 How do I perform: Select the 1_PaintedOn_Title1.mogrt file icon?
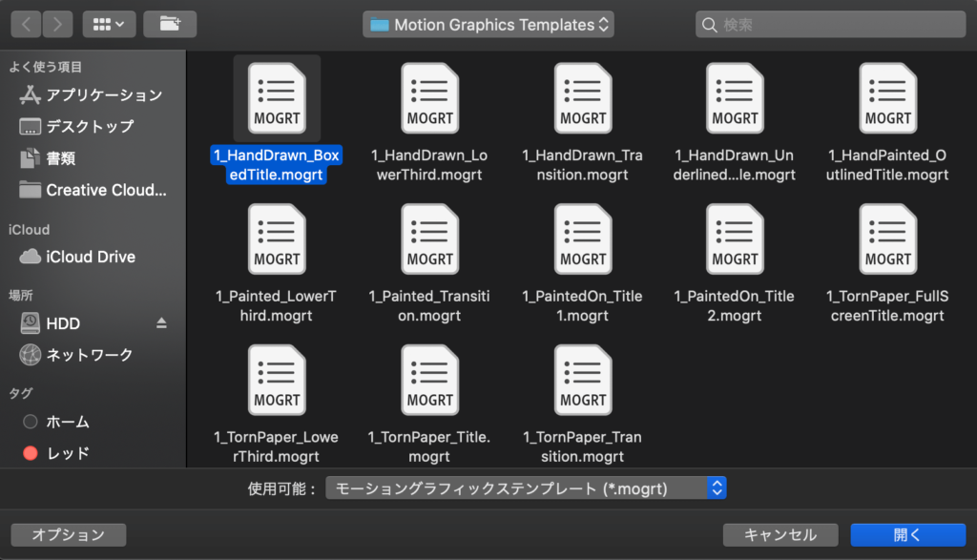point(583,239)
